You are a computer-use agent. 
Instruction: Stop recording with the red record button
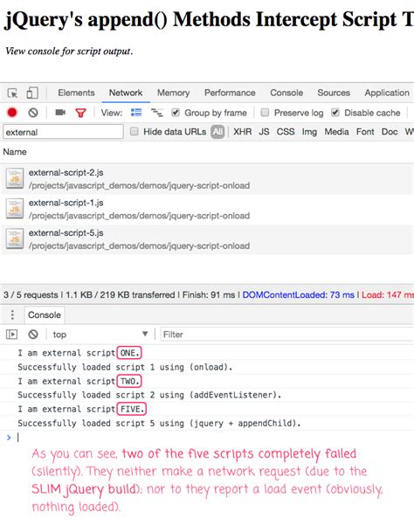click(12, 113)
